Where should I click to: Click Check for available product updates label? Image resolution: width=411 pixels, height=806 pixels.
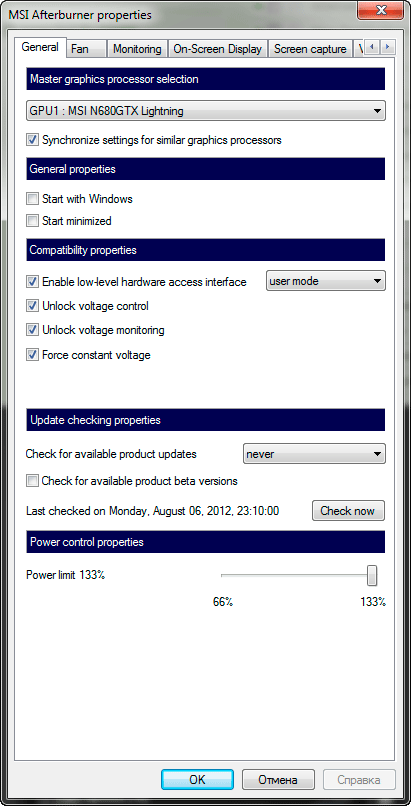(111, 454)
